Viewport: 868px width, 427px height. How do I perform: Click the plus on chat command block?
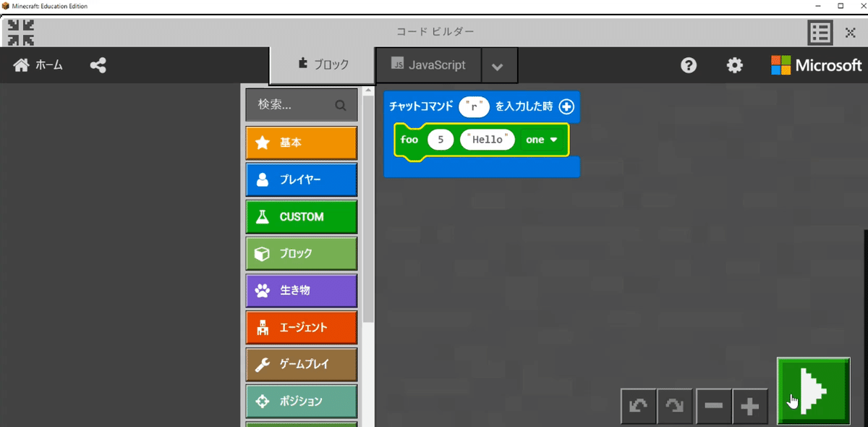coord(566,106)
